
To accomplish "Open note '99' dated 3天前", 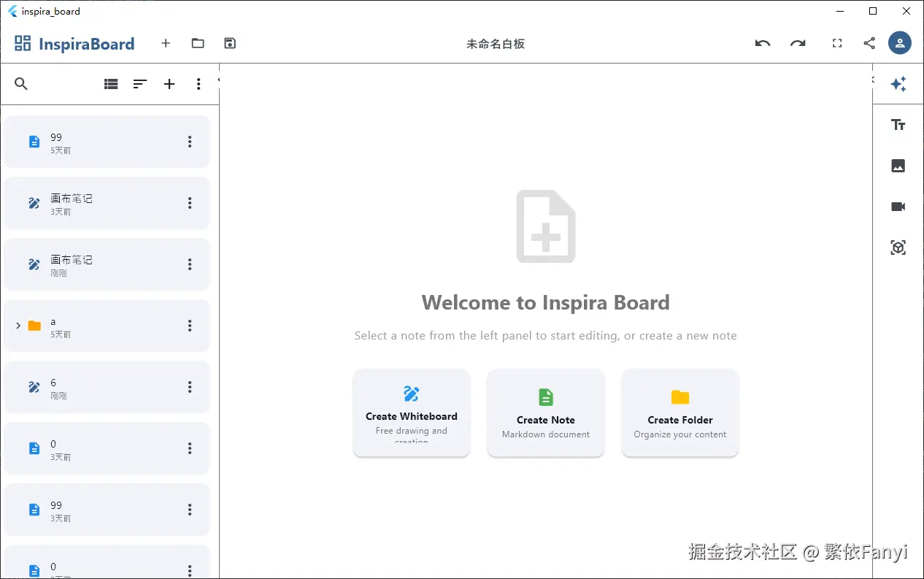I will tap(107, 510).
